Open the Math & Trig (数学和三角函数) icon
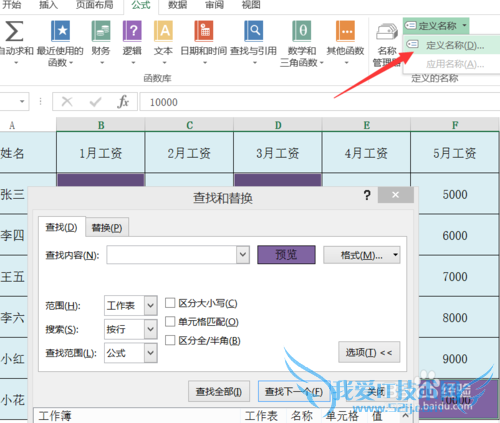500x423 pixels. 302,31
